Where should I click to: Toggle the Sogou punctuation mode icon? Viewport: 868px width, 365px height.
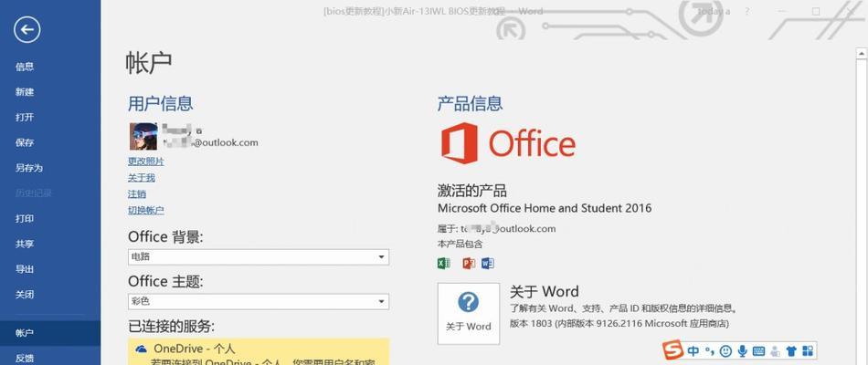(710, 350)
